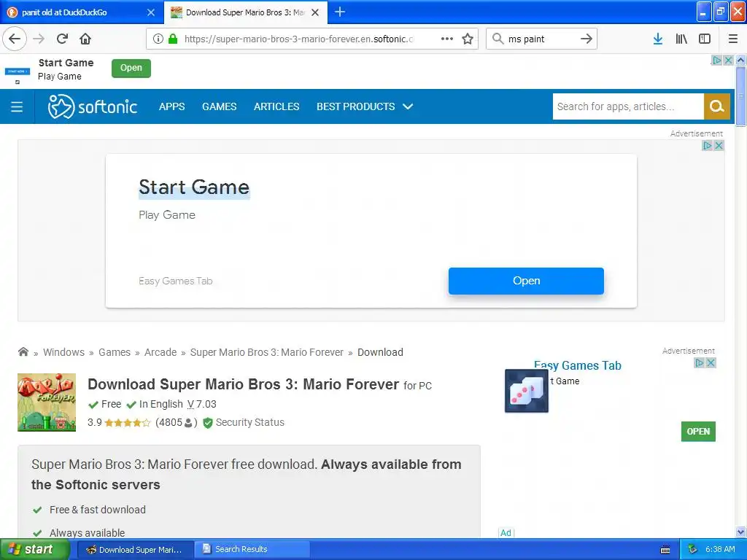Click the star rating for Mario Forever
747x560 pixels.
(x=127, y=422)
